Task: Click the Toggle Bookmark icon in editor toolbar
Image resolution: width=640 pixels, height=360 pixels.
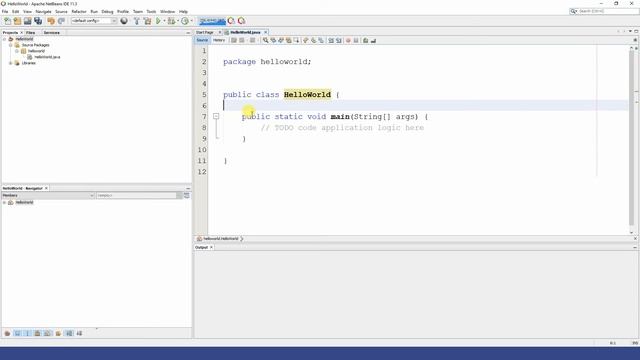Action: 321,40
